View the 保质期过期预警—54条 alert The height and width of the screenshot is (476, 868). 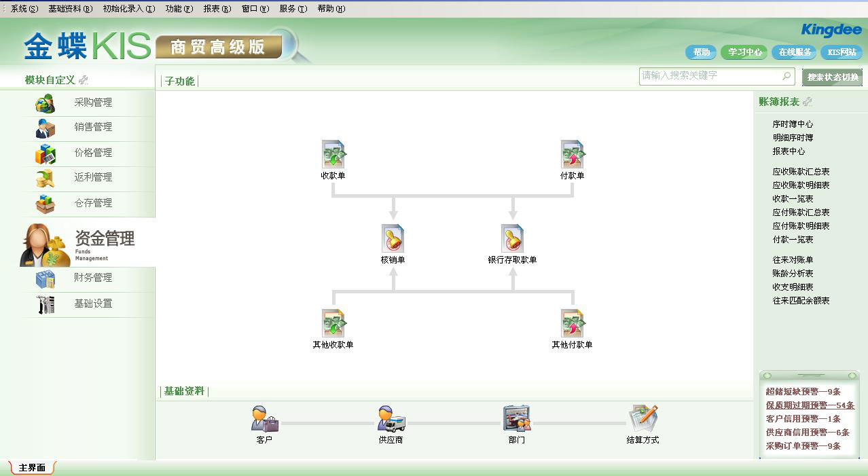pyautogui.click(x=810, y=405)
